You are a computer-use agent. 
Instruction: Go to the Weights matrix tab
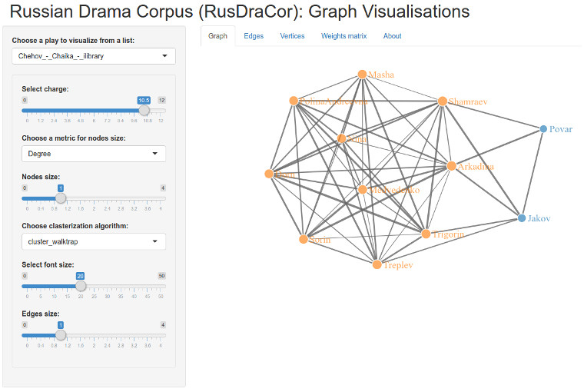[343, 36]
